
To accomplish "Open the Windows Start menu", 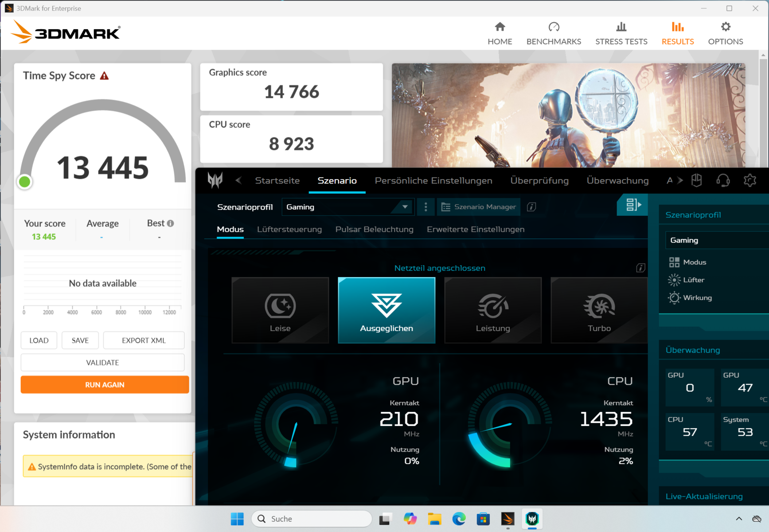I will [x=237, y=519].
